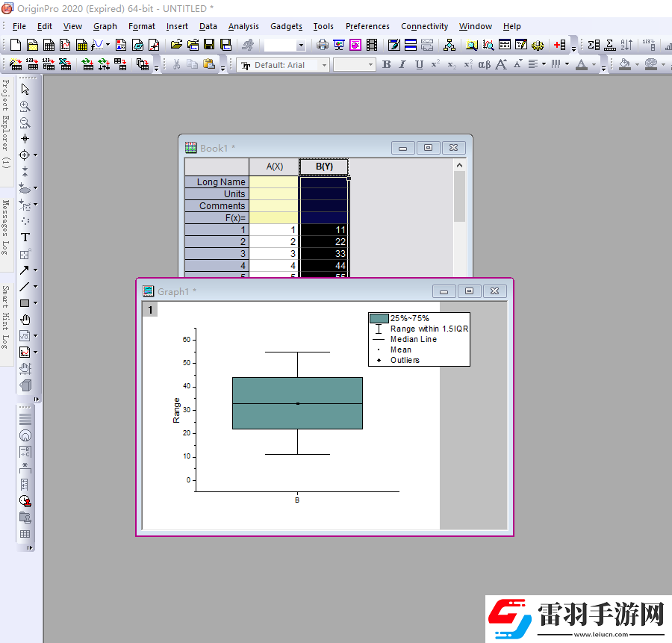The width and height of the screenshot is (672, 643).
Task: Select the Arrow drawing tool
Action: [25, 270]
